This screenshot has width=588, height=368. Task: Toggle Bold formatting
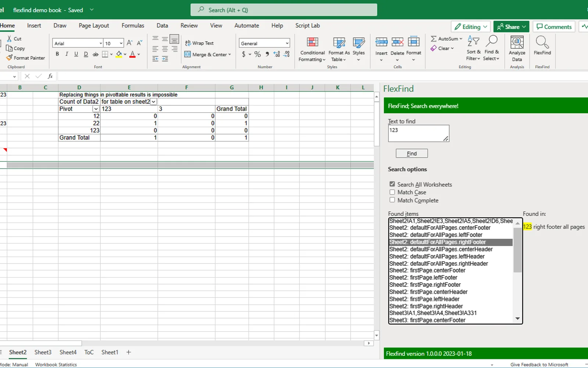coord(57,54)
